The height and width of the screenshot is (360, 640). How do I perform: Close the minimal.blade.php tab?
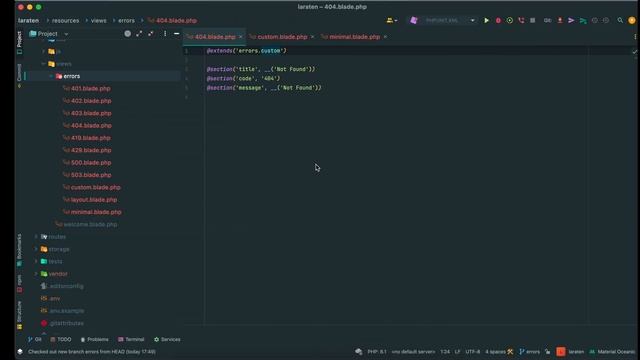click(385, 37)
